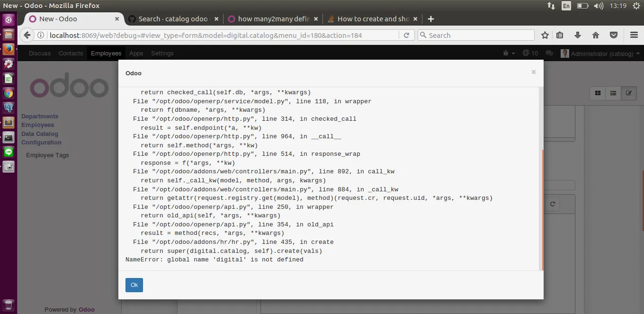The image size is (644, 314).
Task: Click the localhost URL address field
Action: tap(223, 35)
